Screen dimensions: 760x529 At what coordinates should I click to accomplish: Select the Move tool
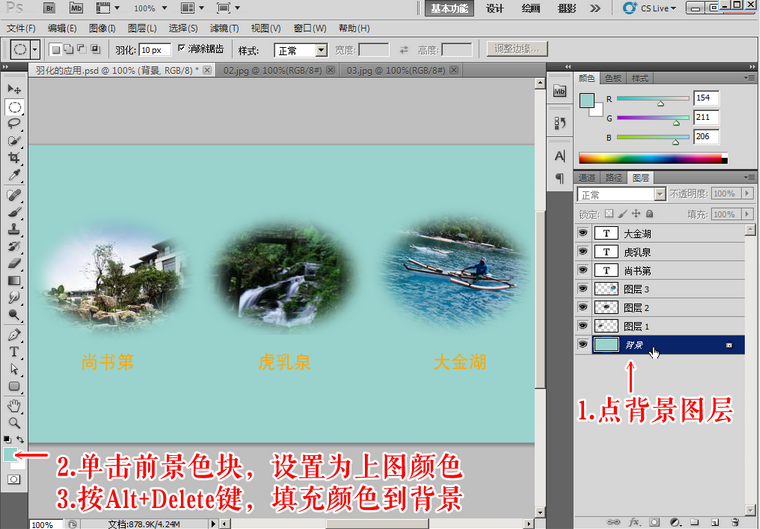pos(15,90)
